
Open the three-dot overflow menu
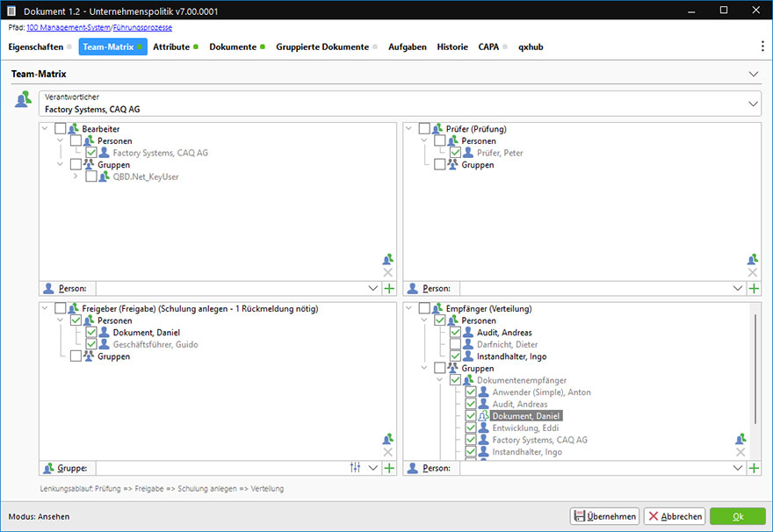pos(762,47)
